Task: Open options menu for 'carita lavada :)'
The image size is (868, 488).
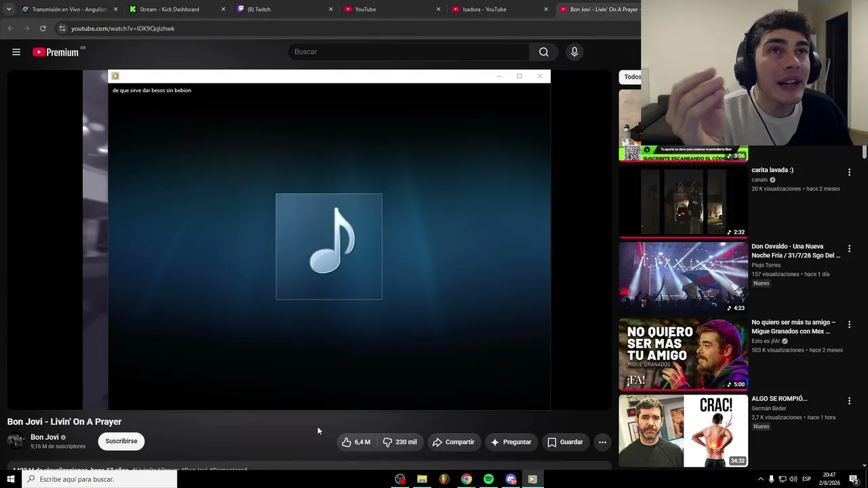Action: click(x=849, y=172)
